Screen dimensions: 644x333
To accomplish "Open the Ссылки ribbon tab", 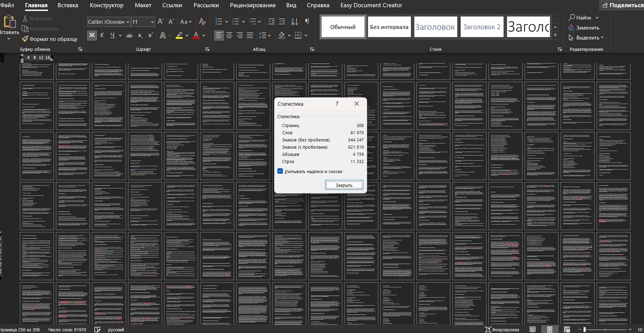I will [x=172, y=5].
